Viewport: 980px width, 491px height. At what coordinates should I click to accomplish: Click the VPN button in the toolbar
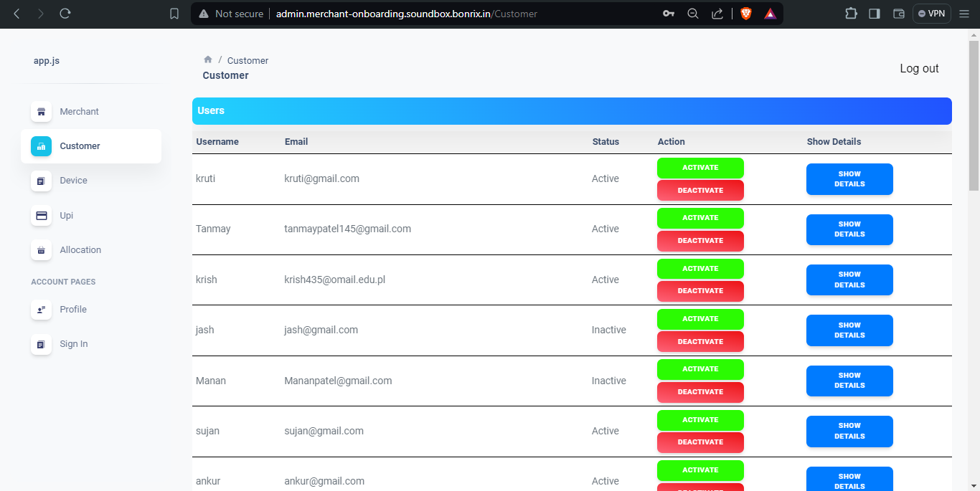(x=930, y=13)
